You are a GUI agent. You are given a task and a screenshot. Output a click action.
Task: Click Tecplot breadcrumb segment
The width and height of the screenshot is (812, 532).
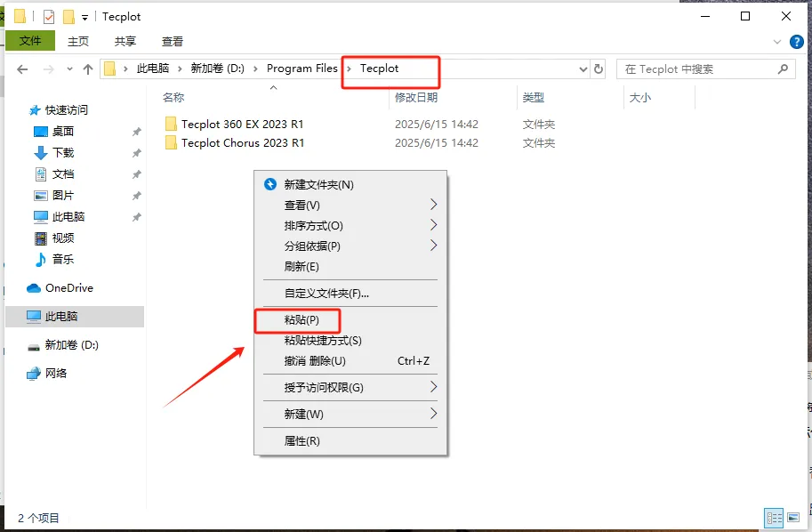pos(379,69)
